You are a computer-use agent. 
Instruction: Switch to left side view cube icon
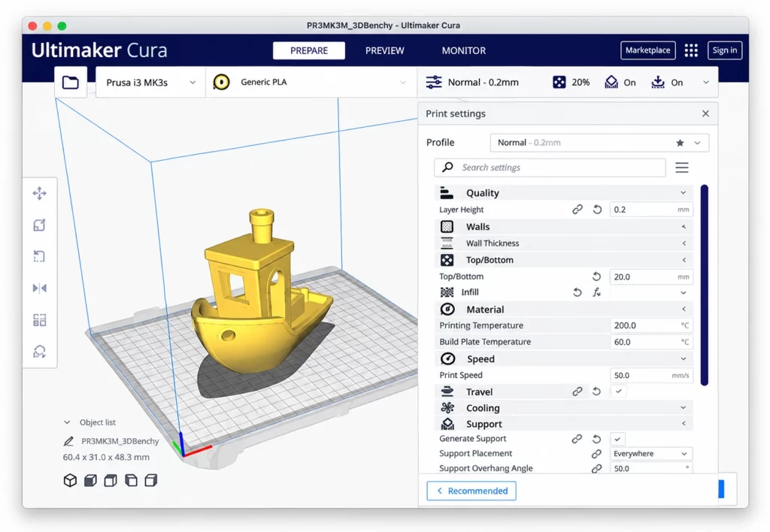pyautogui.click(x=131, y=480)
